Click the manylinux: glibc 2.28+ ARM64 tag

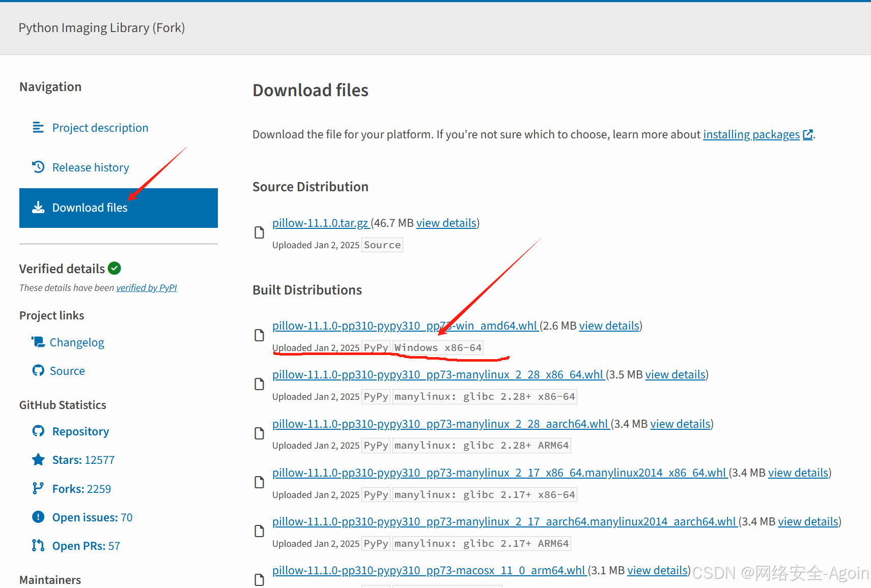pyautogui.click(x=482, y=446)
